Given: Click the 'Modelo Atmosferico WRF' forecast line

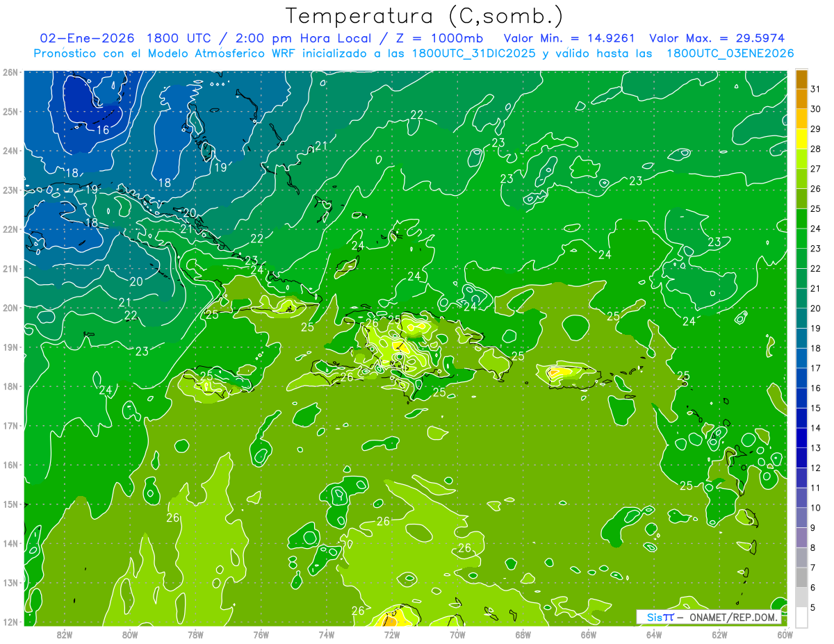Looking at the screenshot, I should 414,53.
